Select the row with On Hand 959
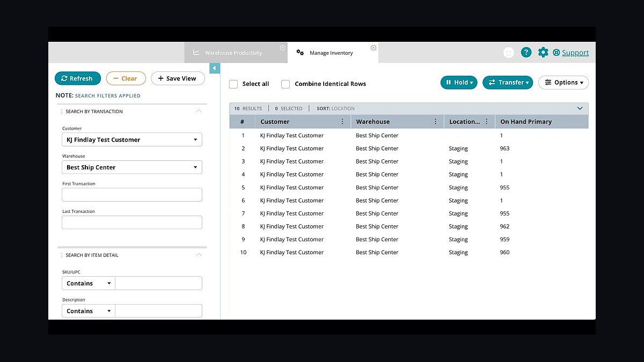Image resolution: width=644 pixels, height=362 pixels. pos(409,239)
